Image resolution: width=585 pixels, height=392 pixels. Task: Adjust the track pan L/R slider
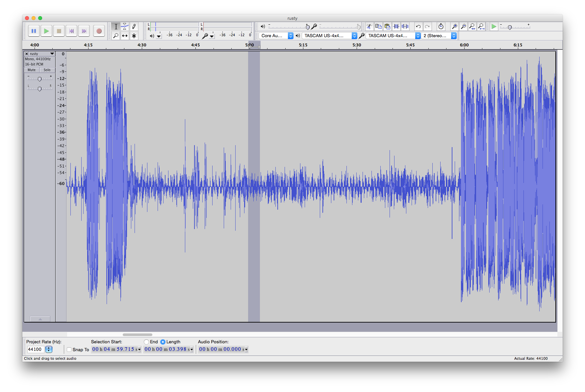[39, 89]
